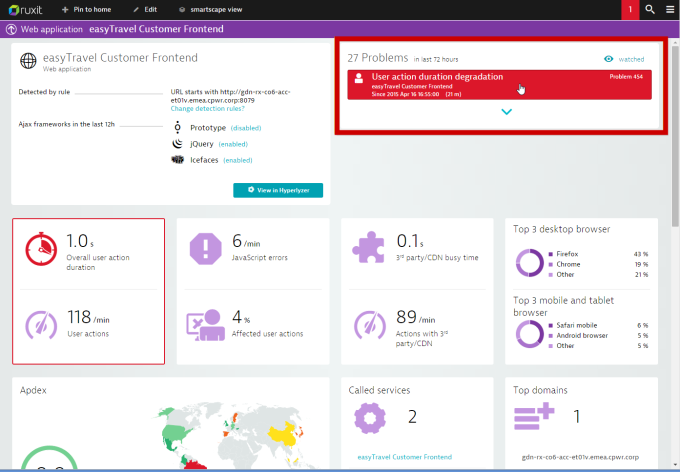The image size is (680, 472).
Task: Click the Affected user actions icon
Action: (206, 325)
